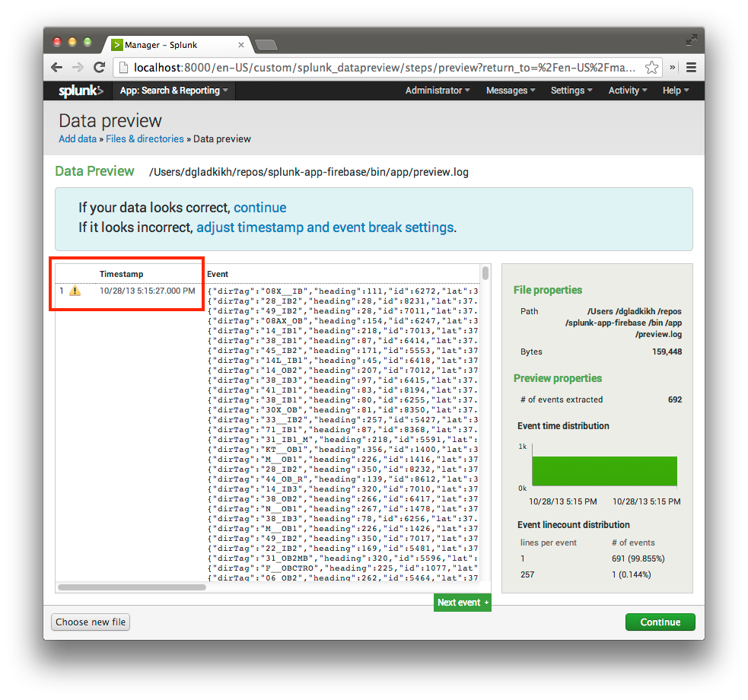Screen dimensions: 748x700
Task: Expand the Administrator menu
Action: tap(438, 91)
